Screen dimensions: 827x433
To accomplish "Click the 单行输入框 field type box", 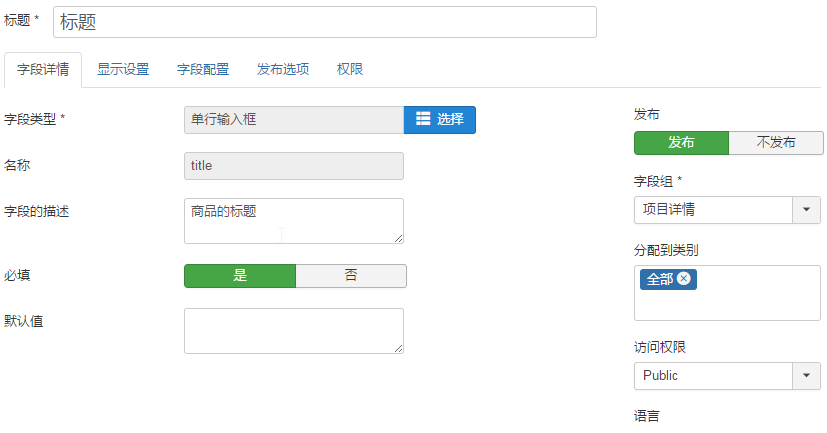I will [293, 120].
